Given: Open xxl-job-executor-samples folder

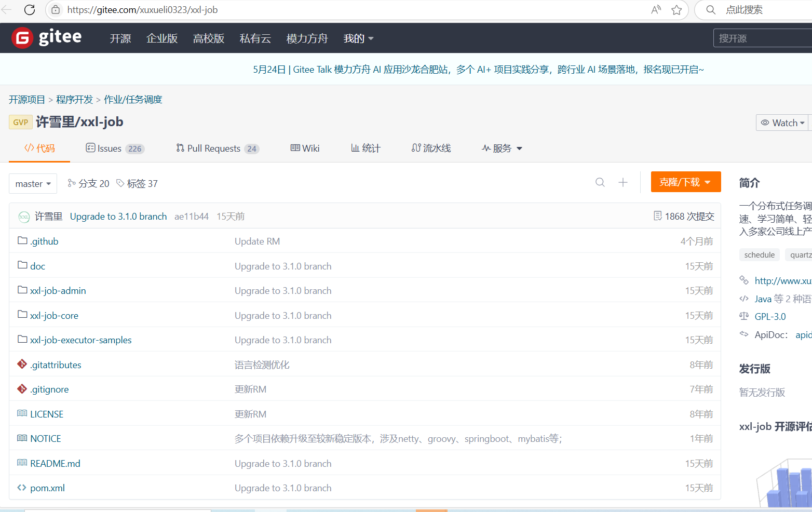Looking at the screenshot, I should pos(80,340).
